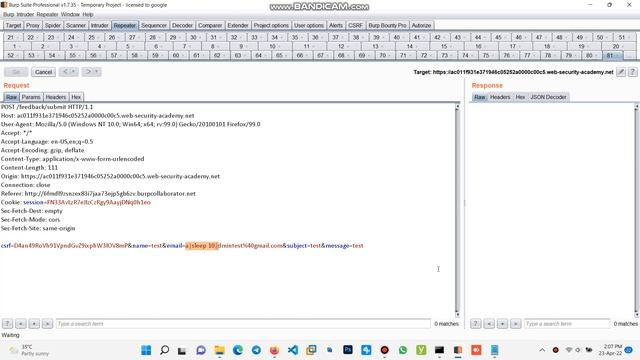The width and height of the screenshot is (640, 360).
Task: Click the Content-Length: 111 header line
Action: pyautogui.click(x=29, y=167)
